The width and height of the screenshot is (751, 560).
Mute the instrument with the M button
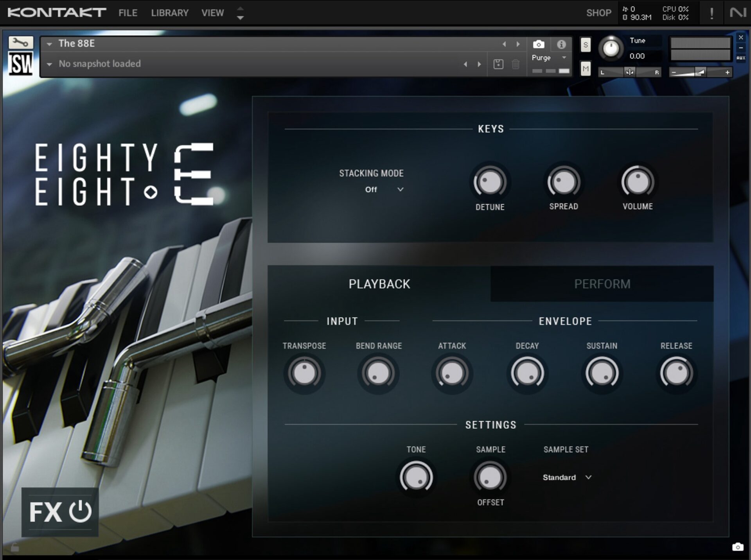[585, 68]
